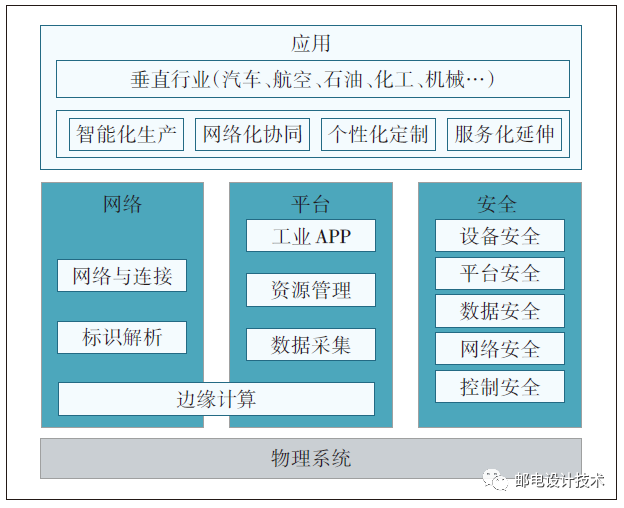This screenshot has height=508, width=624.
Task: Select the 网络化协同 box
Action: pyautogui.click(x=252, y=134)
